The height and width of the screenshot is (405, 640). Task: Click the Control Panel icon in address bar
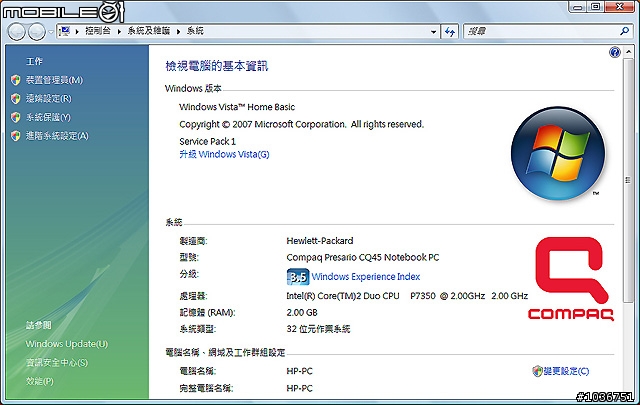(65, 31)
